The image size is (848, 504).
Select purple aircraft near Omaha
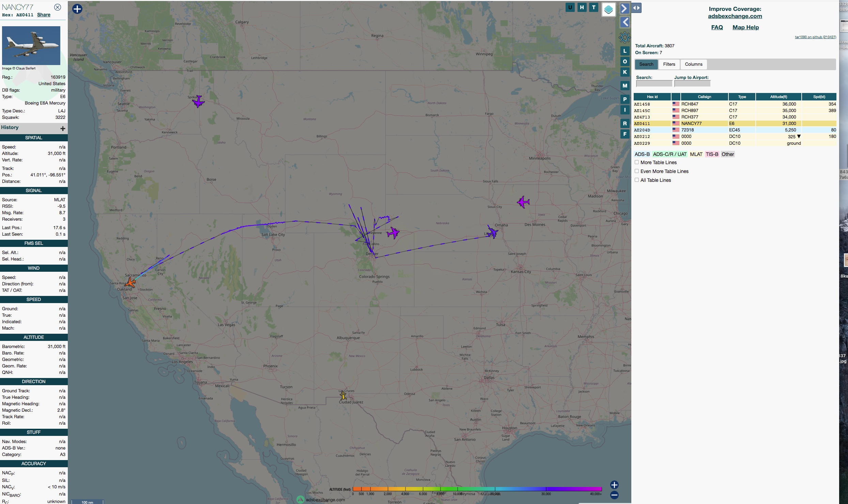tap(492, 233)
